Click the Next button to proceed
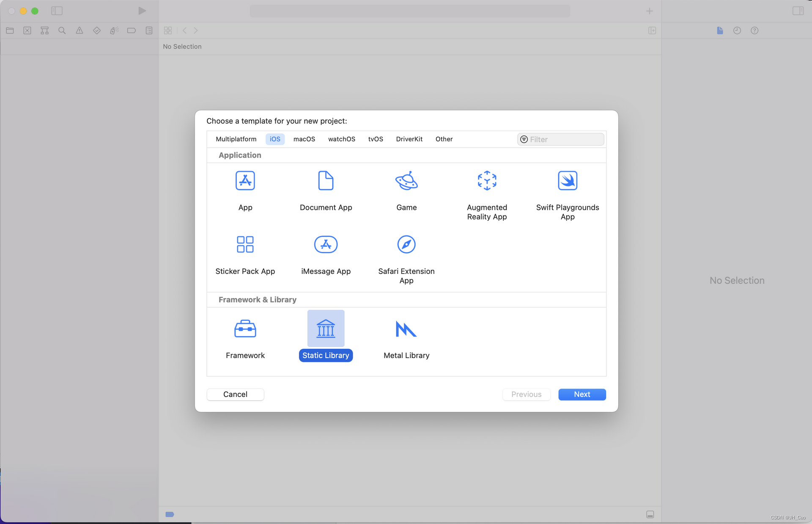 click(582, 394)
